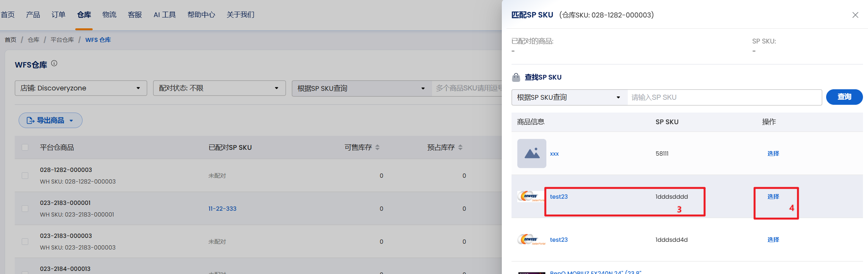Check the row 028-1282-000003 checkbox

[x=25, y=176]
